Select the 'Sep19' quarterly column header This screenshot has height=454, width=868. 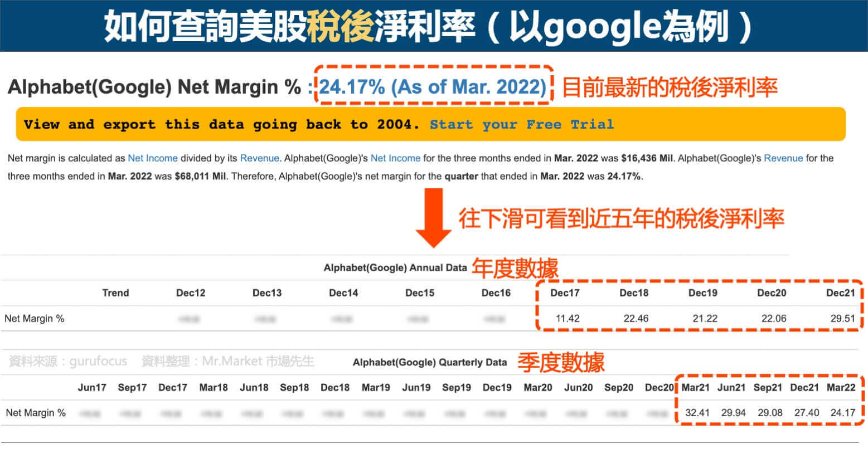457,388
